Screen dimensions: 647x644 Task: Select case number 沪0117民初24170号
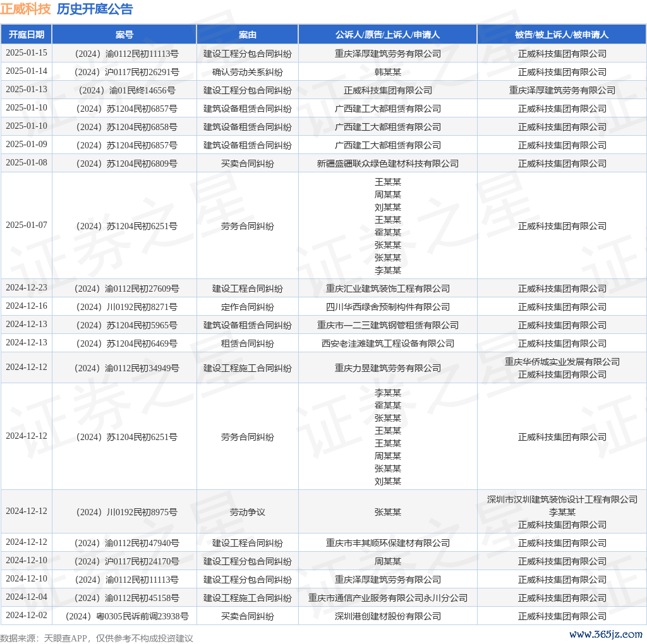(x=127, y=561)
